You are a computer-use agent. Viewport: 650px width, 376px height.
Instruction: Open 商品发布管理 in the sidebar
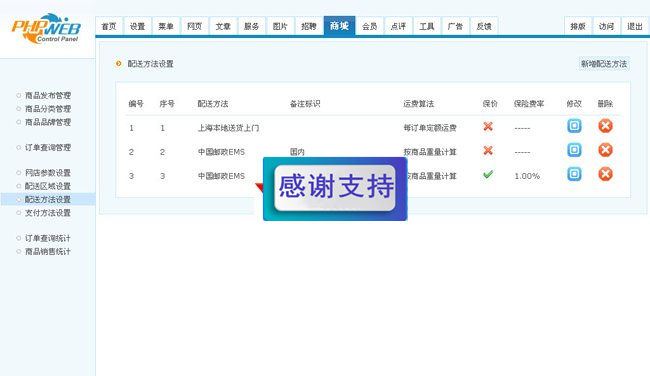[x=48, y=95]
